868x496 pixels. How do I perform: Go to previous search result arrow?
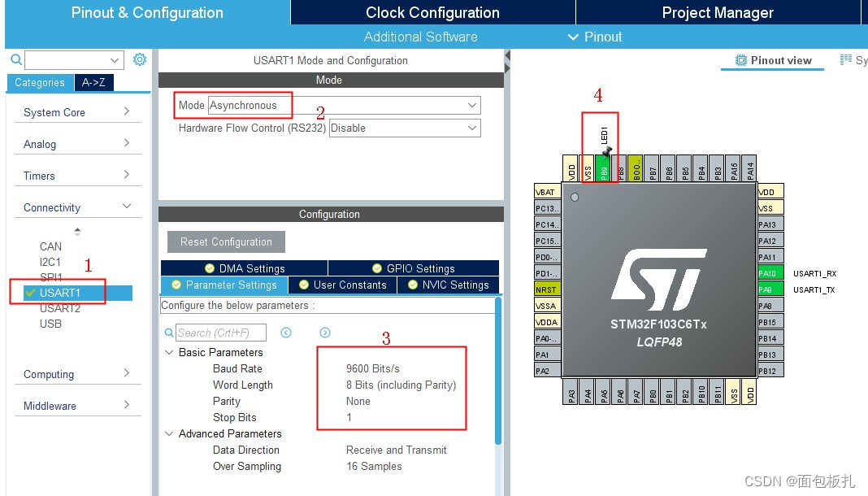pyautogui.click(x=285, y=332)
